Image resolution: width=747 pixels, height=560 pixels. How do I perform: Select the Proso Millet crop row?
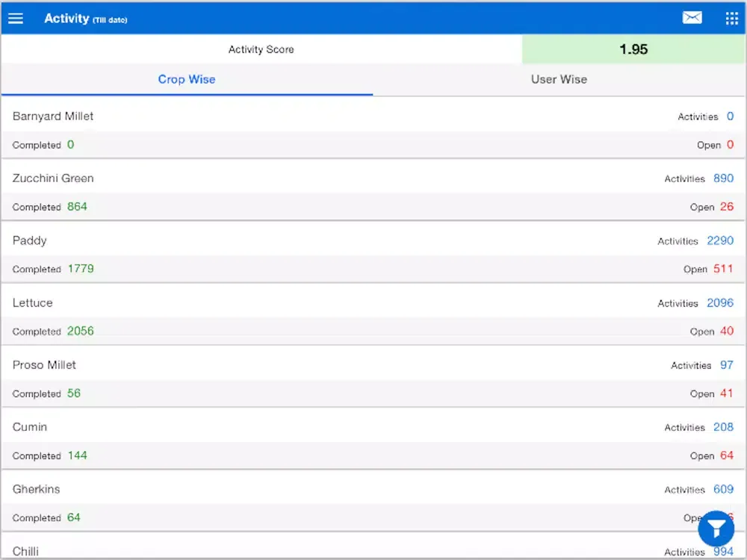[x=373, y=376]
